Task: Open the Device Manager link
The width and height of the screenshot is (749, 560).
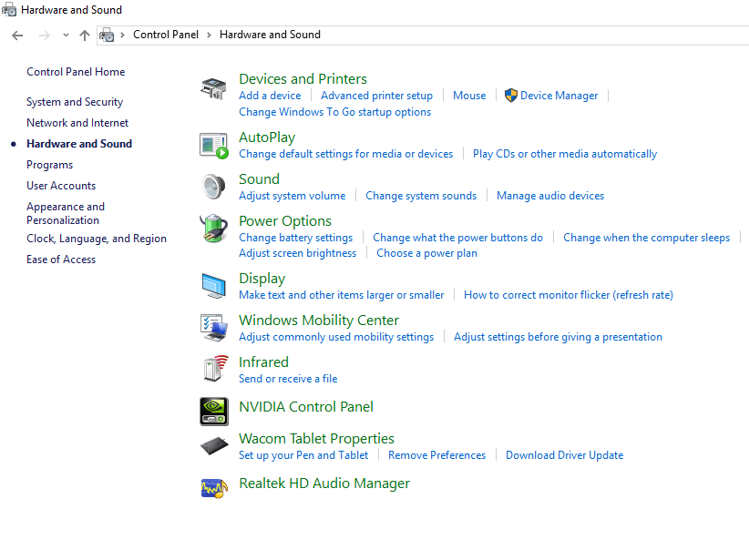Action: pyautogui.click(x=559, y=96)
